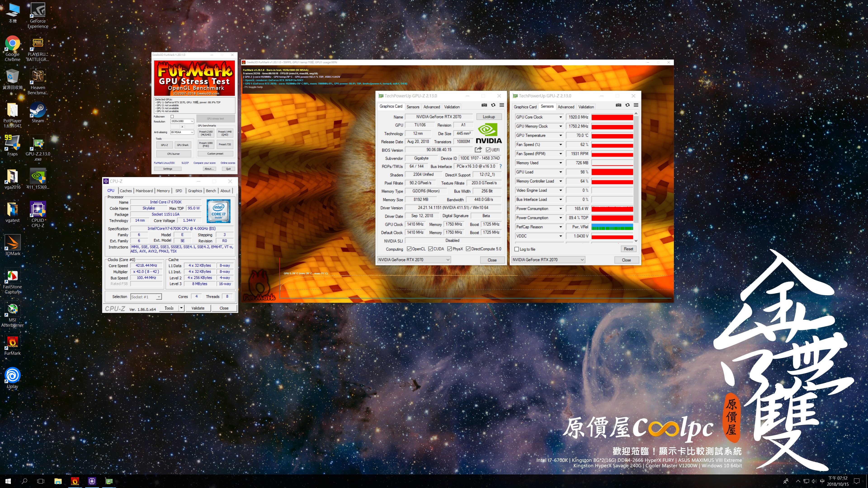
Task: Open Socket #1 selection dropdown in CPU-Z
Action: pos(146,297)
